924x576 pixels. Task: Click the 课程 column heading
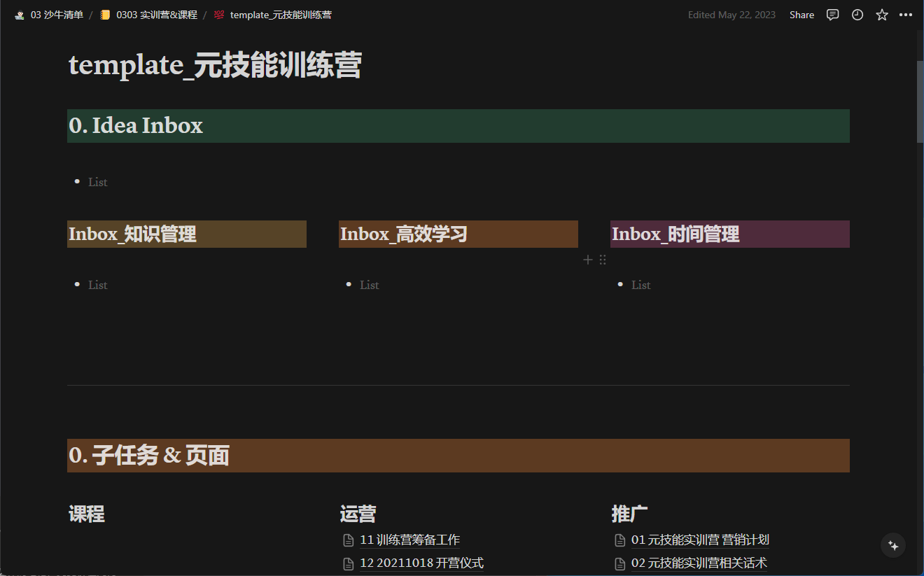tap(87, 514)
